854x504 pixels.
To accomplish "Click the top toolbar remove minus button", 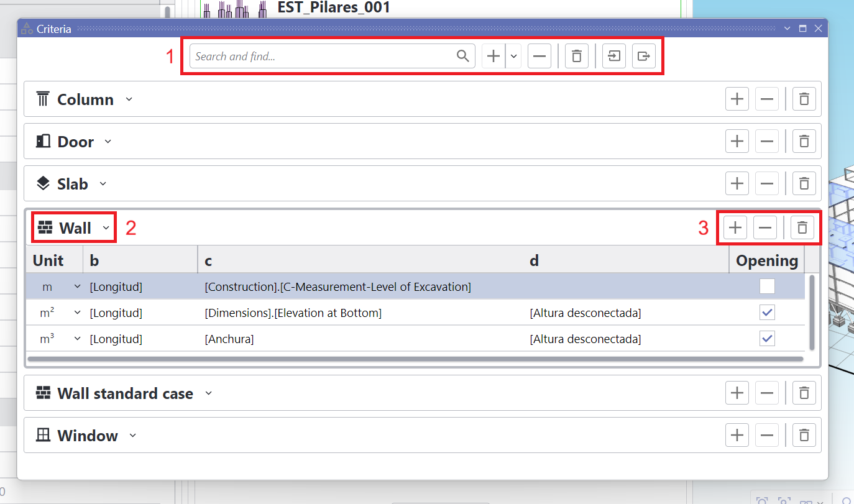I will [539, 56].
